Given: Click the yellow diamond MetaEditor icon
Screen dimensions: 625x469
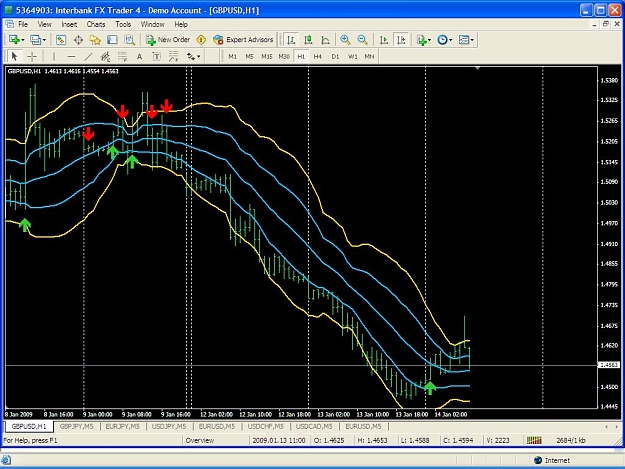Looking at the screenshot, I should tap(201, 40).
